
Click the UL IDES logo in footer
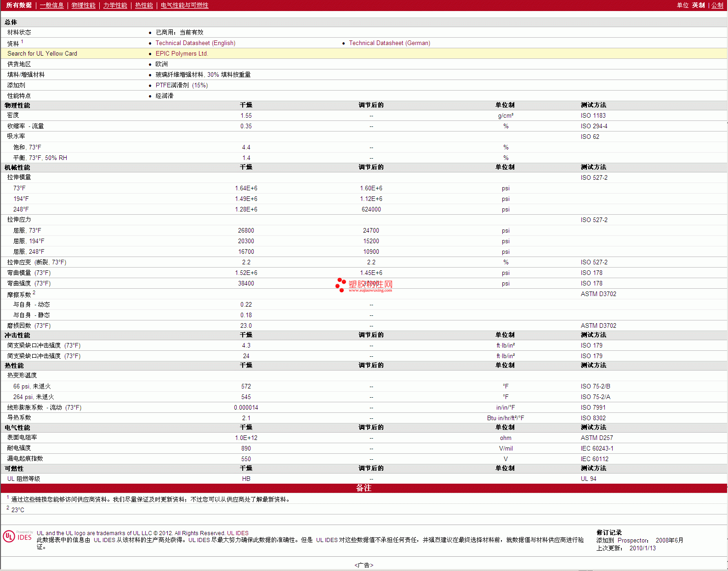(x=17, y=537)
